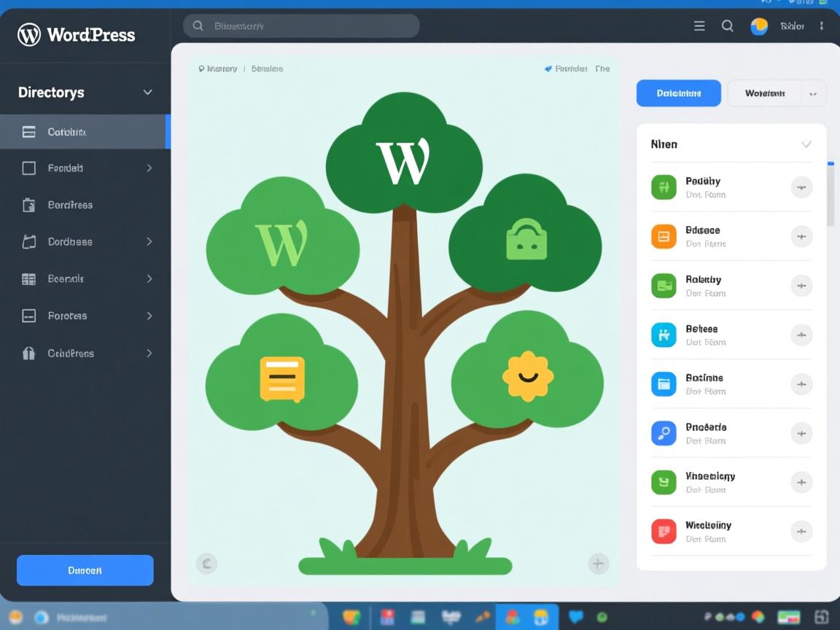Image resolution: width=840 pixels, height=630 pixels.
Task: Open the green plugin icon atop the right list
Action: 664,187
